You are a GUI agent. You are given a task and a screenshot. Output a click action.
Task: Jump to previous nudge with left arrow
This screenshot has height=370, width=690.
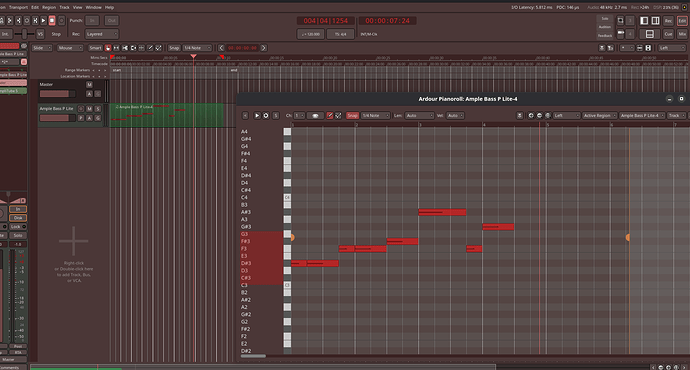tap(221, 48)
